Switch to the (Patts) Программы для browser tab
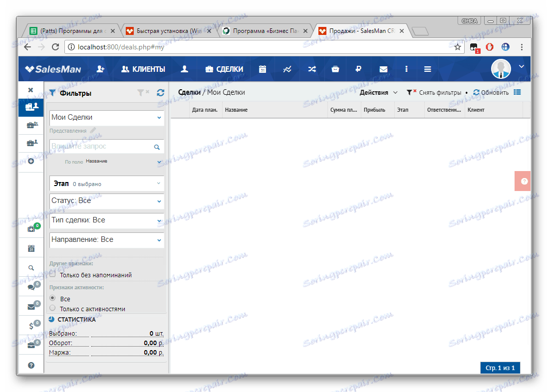Screen dimensions: 549x392 coord(72,31)
